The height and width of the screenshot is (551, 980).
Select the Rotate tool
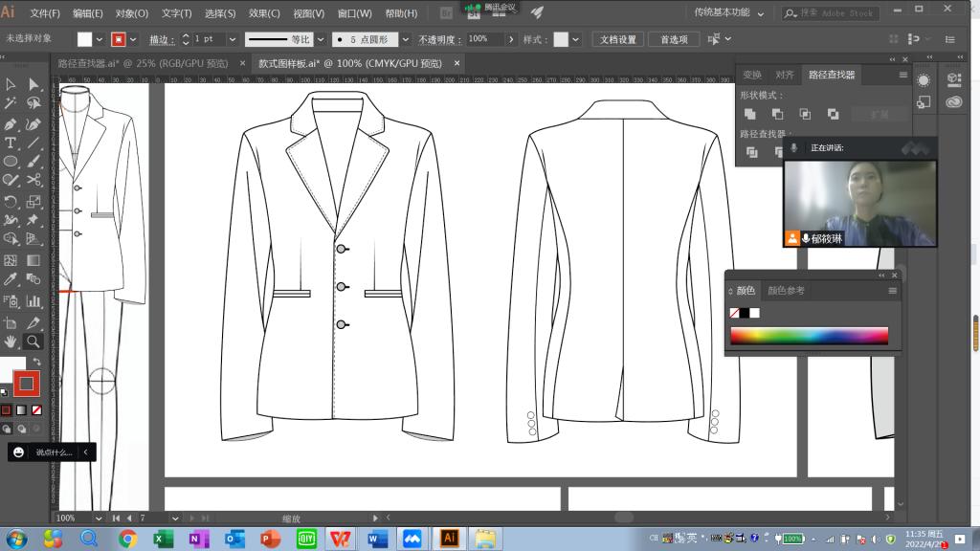pos(11,201)
